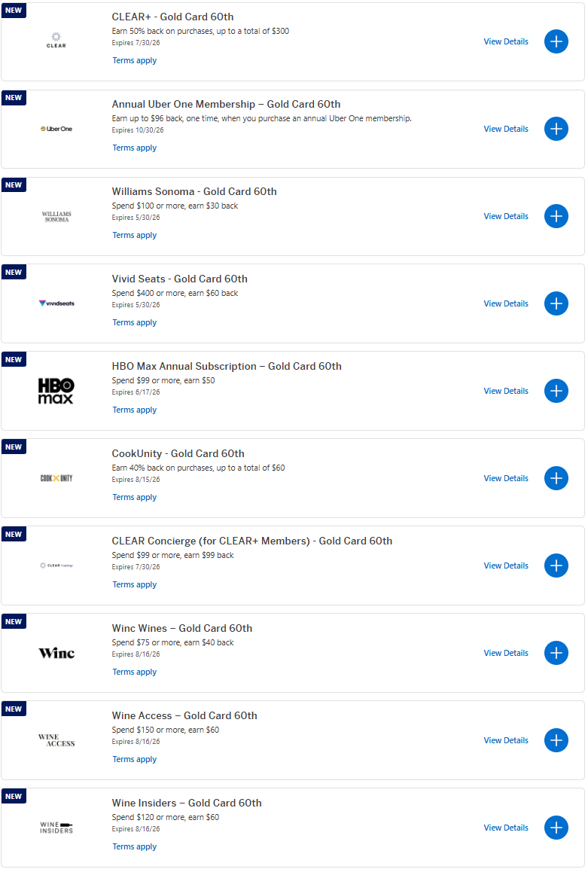Open Terms apply for Williams Sonoma offer
The width and height of the screenshot is (588, 869).
click(x=135, y=235)
